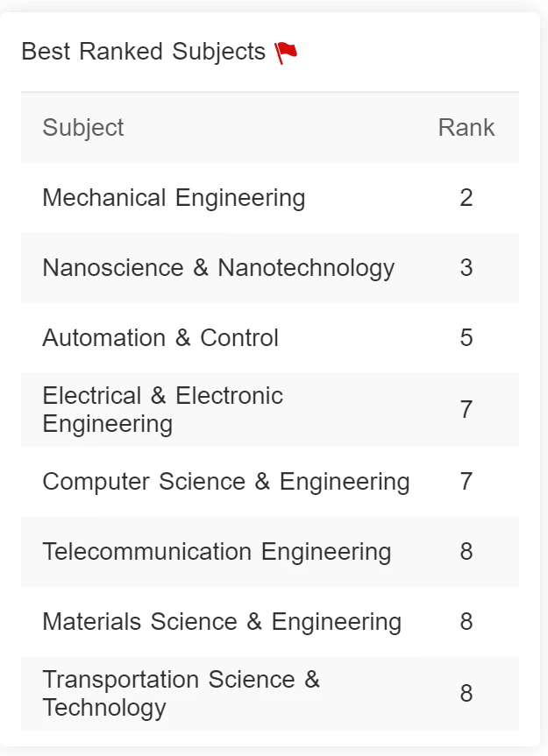Click rank 5 for Automation & Control
Viewport: 548px width, 756px height.
click(x=466, y=337)
